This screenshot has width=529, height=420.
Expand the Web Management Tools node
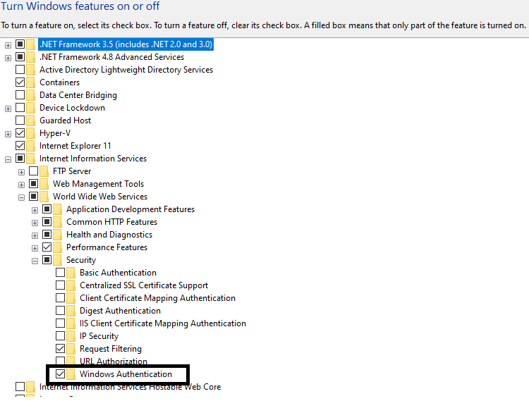pyautogui.click(x=21, y=185)
